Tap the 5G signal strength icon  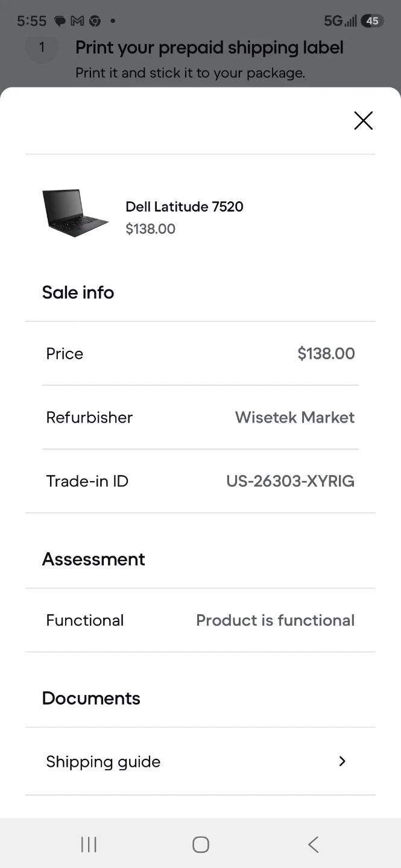341,21
